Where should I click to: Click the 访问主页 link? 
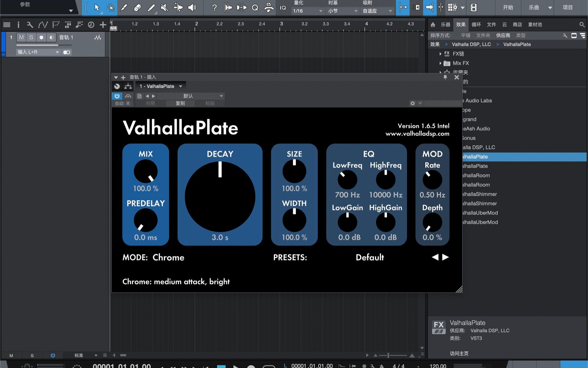[x=459, y=353]
